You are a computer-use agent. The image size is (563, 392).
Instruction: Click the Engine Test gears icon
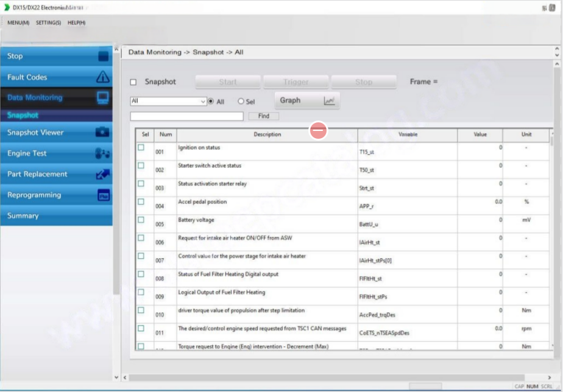click(103, 153)
